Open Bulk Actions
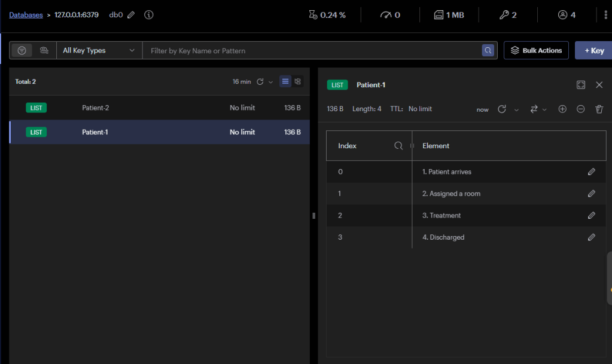The height and width of the screenshot is (364, 612). [536, 51]
